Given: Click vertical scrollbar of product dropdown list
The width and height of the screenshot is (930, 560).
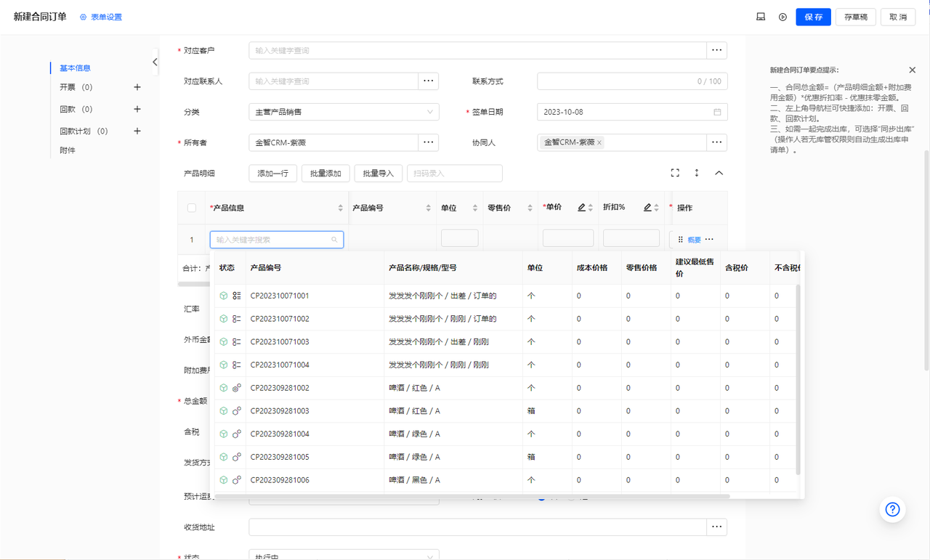Looking at the screenshot, I should 798,380.
